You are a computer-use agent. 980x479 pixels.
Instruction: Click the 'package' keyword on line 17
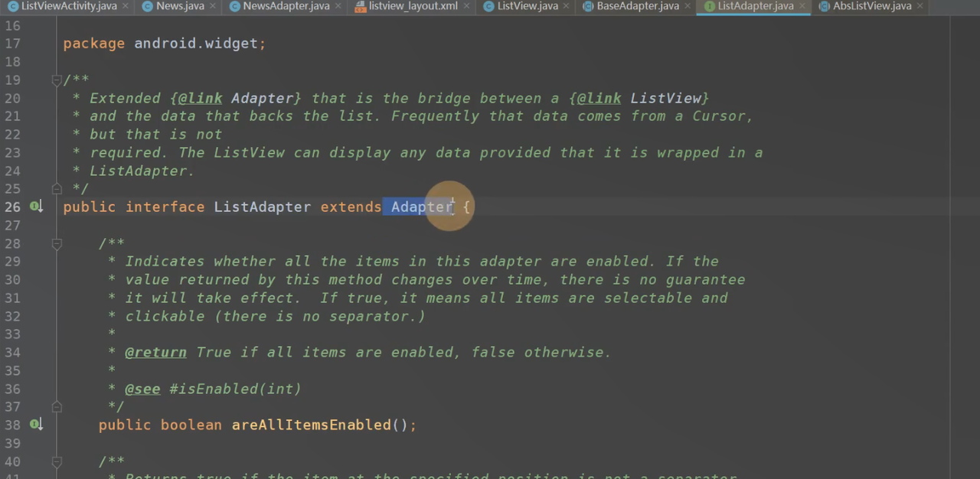tap(94, 44)
